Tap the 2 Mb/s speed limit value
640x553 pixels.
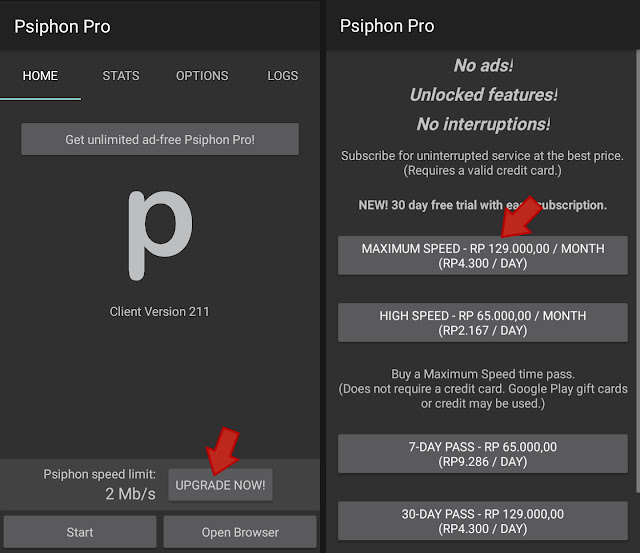tap(131, 494)
